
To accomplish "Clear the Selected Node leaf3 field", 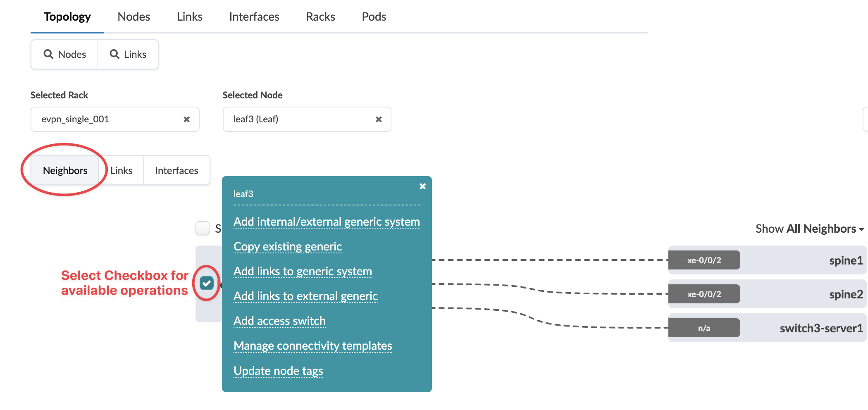I will pos(379,119).
